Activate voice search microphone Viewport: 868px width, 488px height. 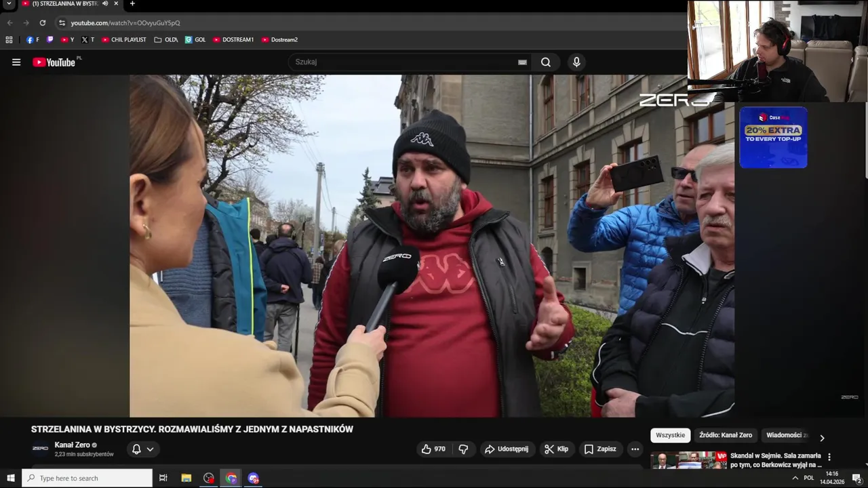[576, 62]
